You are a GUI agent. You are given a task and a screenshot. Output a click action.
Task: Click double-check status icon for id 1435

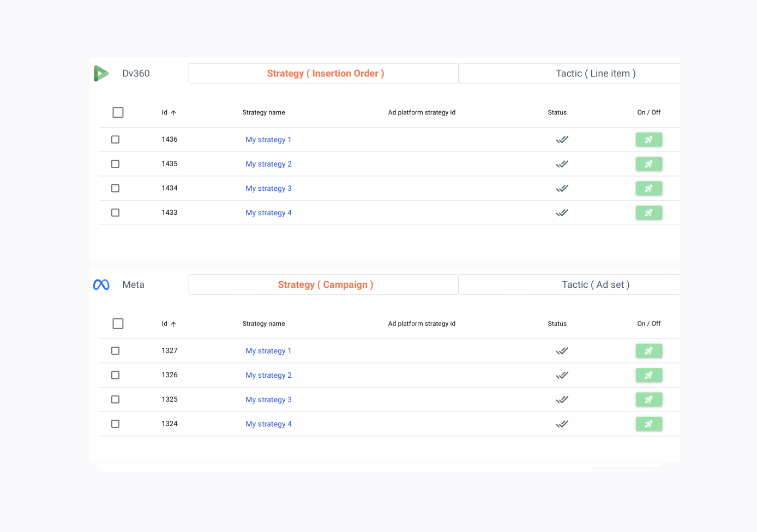pyautogui.click(x=562, y=164)
